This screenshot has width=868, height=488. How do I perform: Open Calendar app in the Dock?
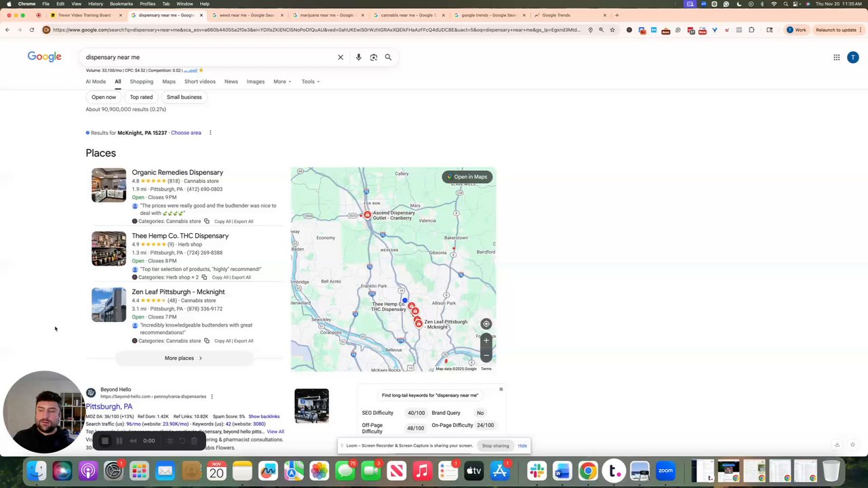(x=216, y=470)
